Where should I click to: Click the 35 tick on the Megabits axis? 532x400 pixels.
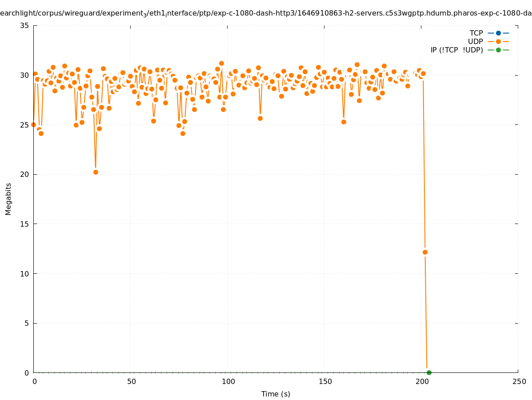[25, 25]
